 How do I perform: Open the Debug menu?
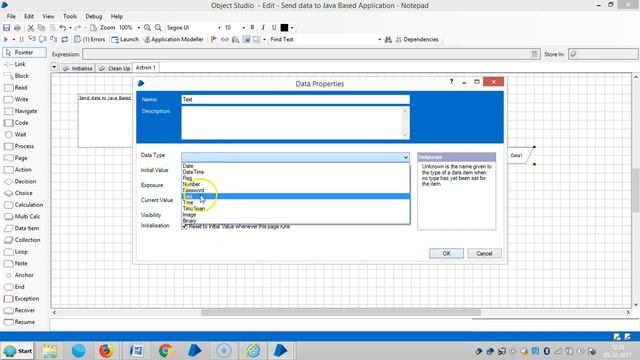tap(93, 16)
